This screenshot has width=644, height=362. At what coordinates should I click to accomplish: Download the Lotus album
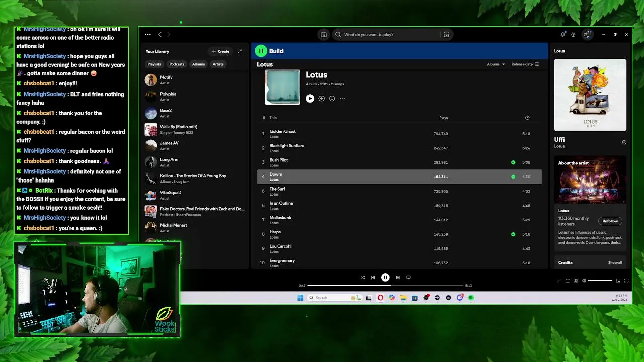coord(332,99)
